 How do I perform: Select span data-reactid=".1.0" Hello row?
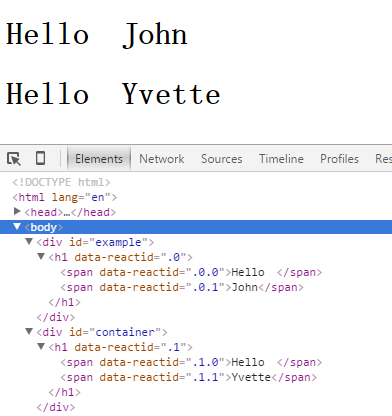point(191,362)
